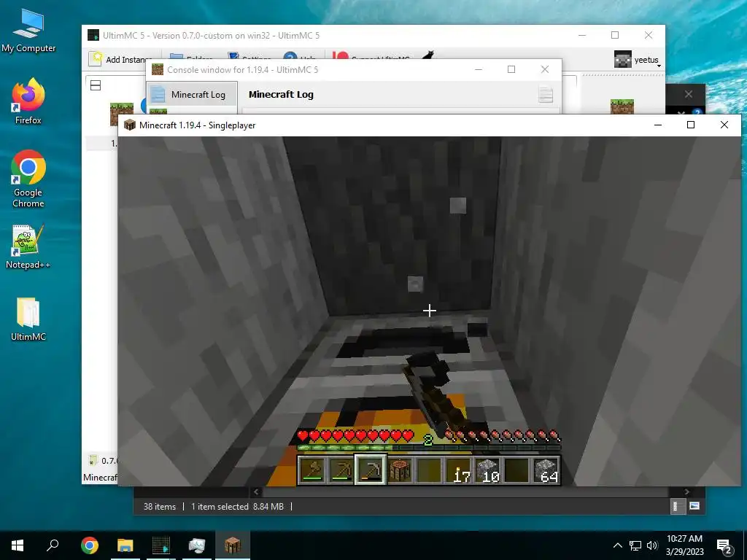Click the red hearts health bar

355,435
